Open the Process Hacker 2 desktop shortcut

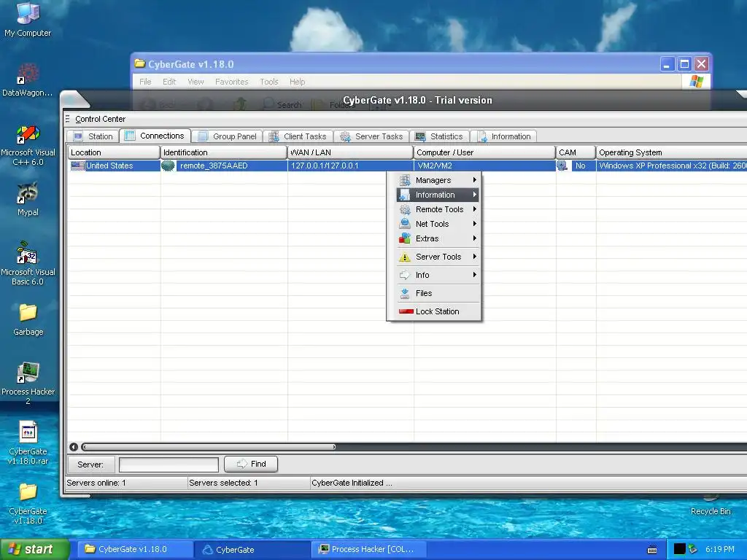pos(28,383)
